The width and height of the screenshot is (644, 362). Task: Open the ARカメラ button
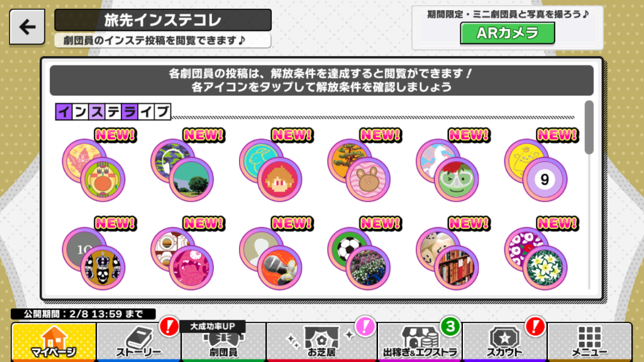click(x=508, y=33)
